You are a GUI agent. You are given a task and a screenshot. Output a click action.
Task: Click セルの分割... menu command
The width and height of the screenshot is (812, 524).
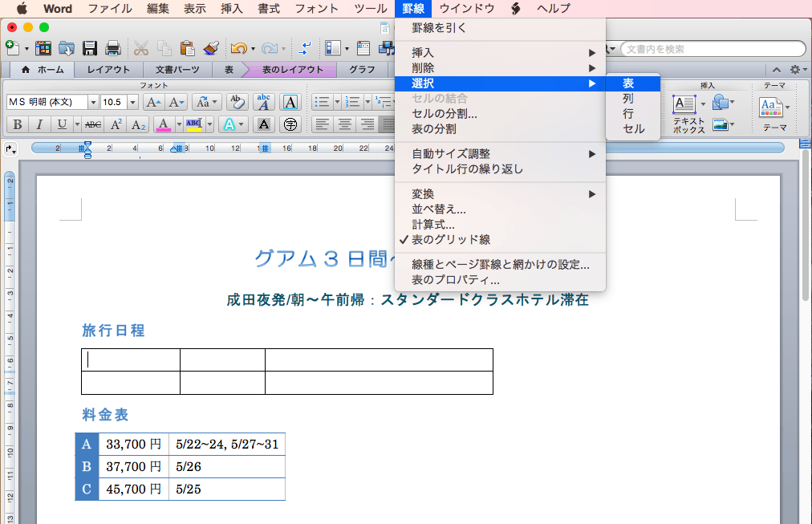tap(500, 113)
